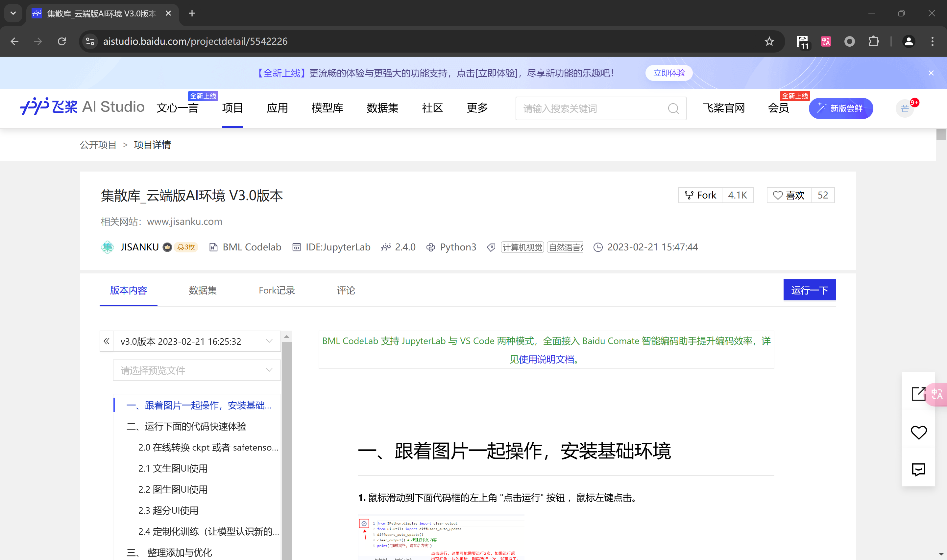Open the Chrome profile avatar

pyautogui.click(x=909, y=41)
